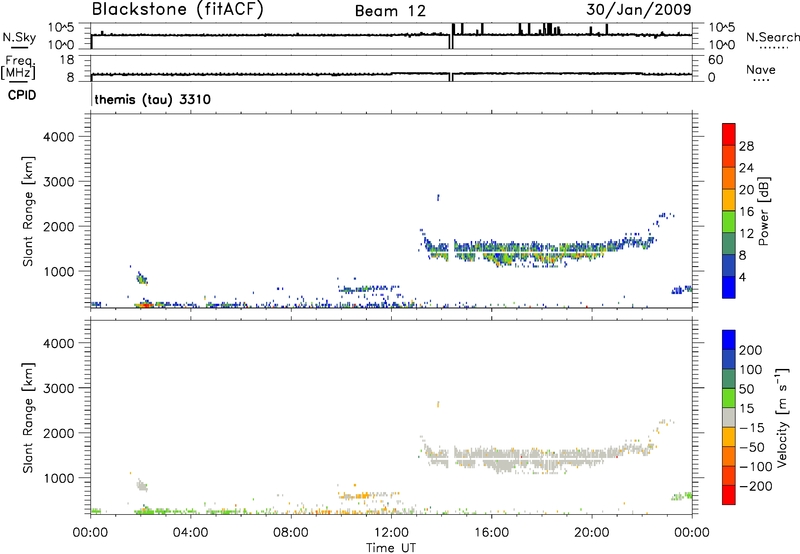Click the "N.Search" legend label
Viewport: 800px width, 554px height.
tap(773, 37)
